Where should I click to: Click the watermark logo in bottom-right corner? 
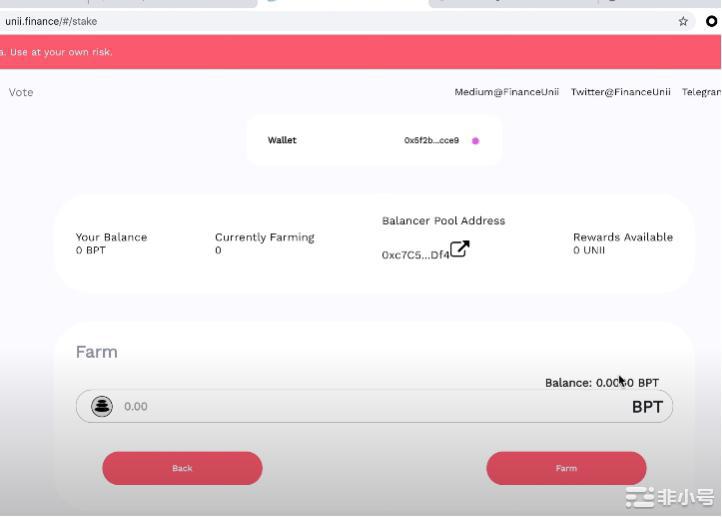tap(669, 497)
